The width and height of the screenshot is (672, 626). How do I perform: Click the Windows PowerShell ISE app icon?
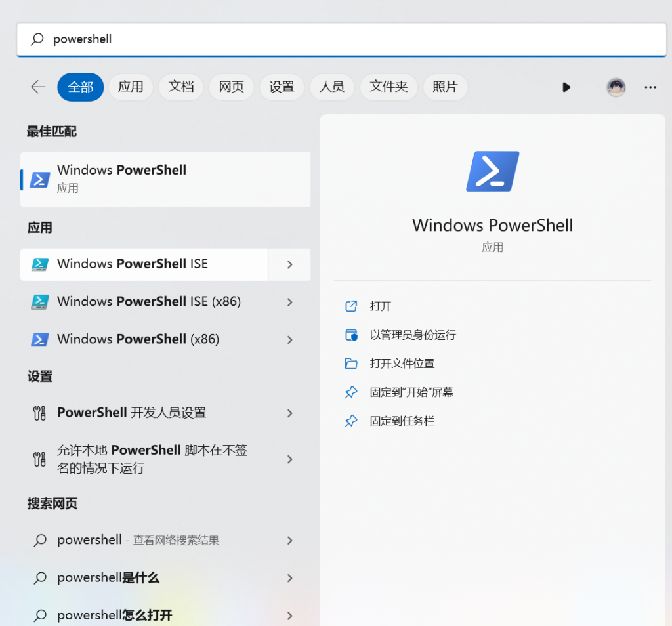click(40, 264)
